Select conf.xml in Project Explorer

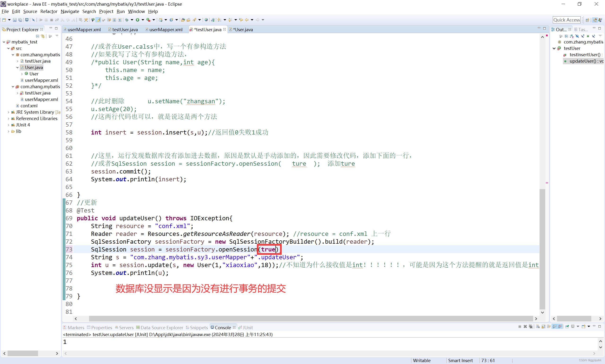click(29, 106)
